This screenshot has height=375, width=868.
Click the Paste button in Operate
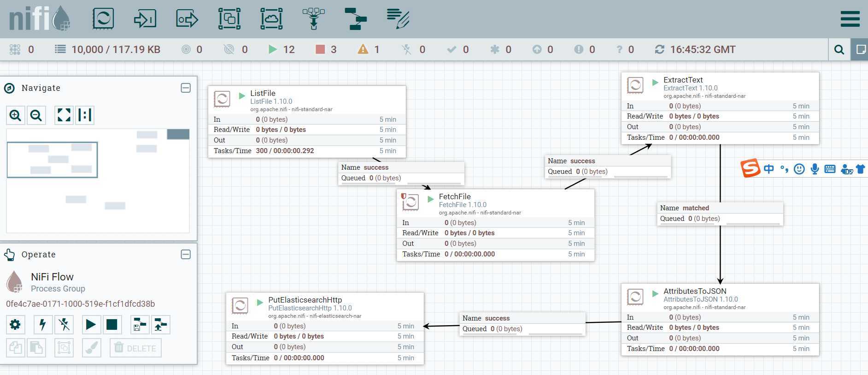(x=36, y=348)
